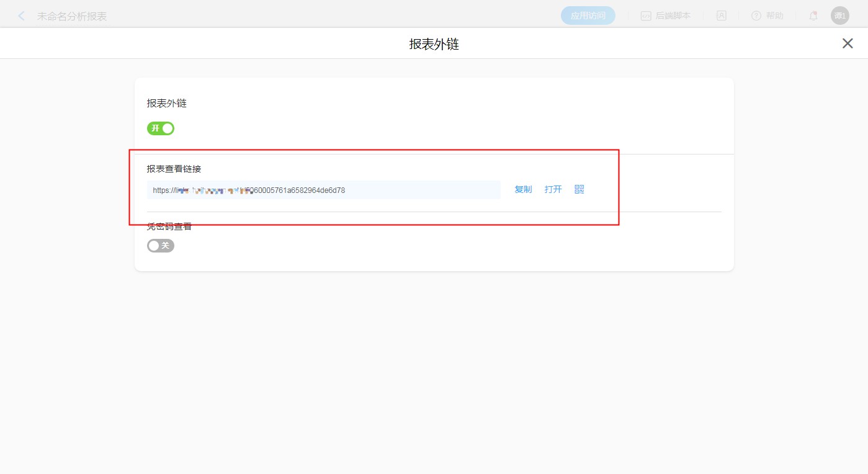The height and width of the screenshot is (474, 868).
Task: Turn off the 报表外链 switch
Action: [x=161, y=128]
